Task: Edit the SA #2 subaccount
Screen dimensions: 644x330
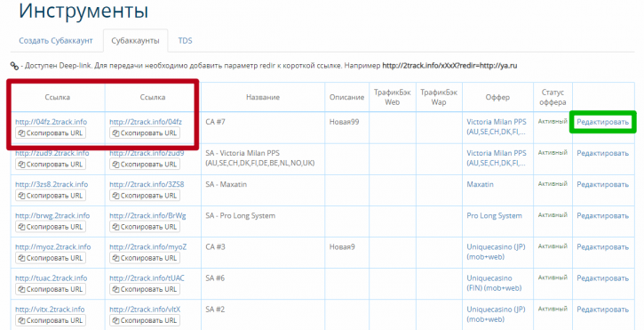Action: (602, 310)
